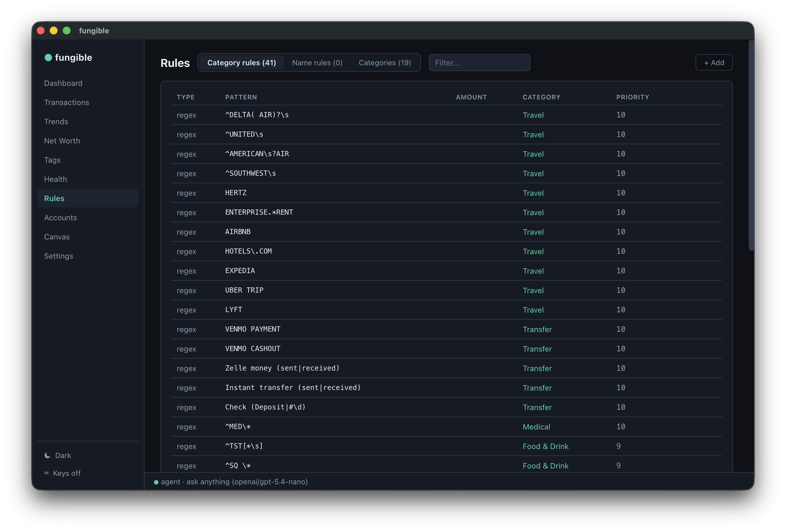Select the HOTELS\.COM pattern
This screenshot has width=786, height=532.
pos(248,251)
